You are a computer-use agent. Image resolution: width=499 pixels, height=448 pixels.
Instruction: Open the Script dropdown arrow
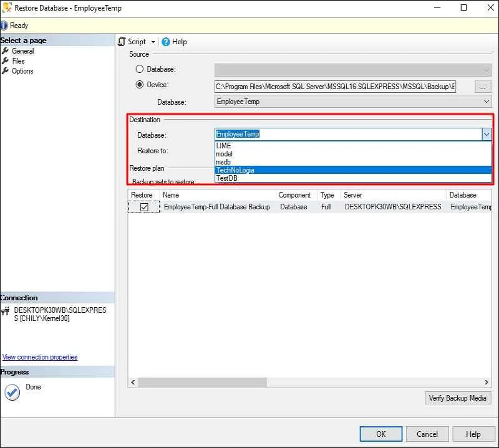click(x=153, y=42)
